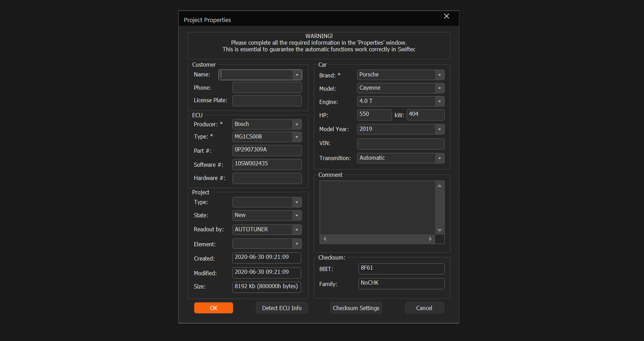Open Checksum Settings
The height and width of the screenshot is (341, 644).
(356, 308)
